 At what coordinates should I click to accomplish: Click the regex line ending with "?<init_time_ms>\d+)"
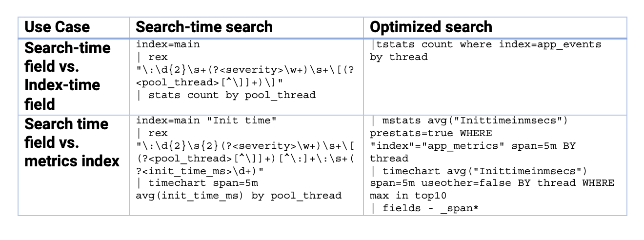click(200, 171)
